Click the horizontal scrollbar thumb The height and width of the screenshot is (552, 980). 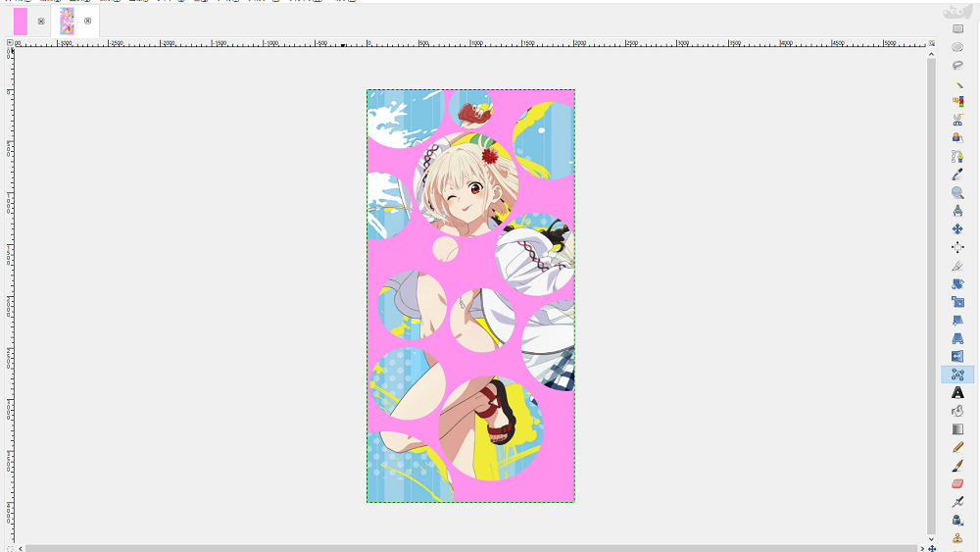click(471, 548)
